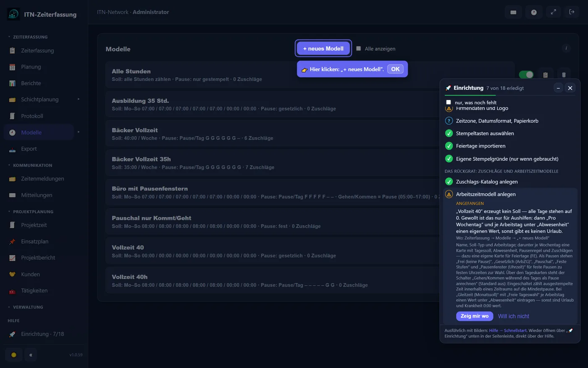Screen dimensions: 588x368
Task: Open the Vollzeit 40 model row
Action: [x=310, y=251]
